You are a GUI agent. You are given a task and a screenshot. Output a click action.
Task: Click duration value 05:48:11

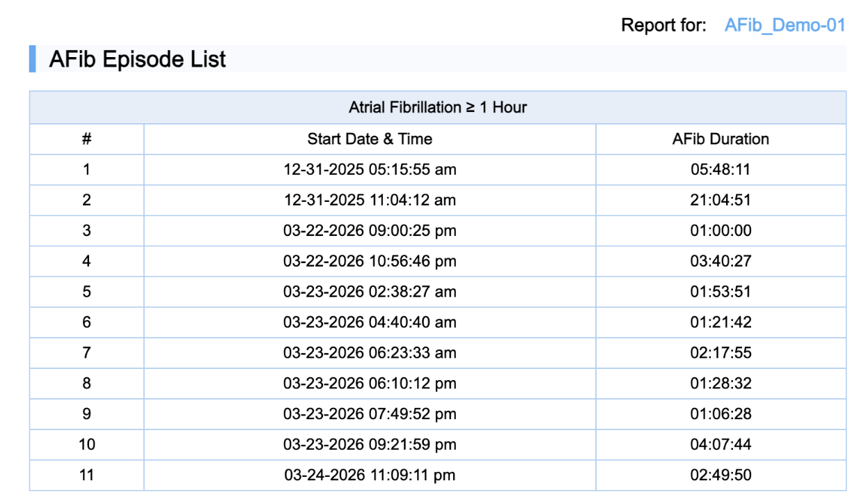click(721, 170)
